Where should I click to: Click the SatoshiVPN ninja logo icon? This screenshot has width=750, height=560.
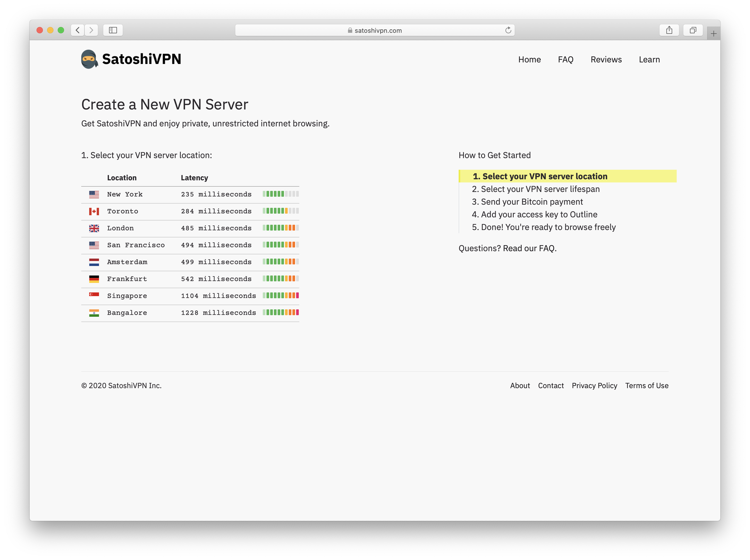pyautogui.click(x=89, y=59)
